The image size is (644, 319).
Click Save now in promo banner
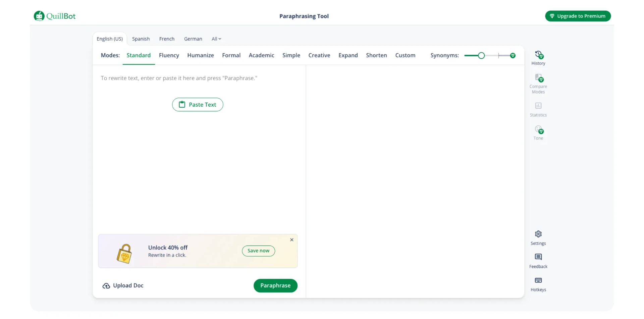click(258, 251)
